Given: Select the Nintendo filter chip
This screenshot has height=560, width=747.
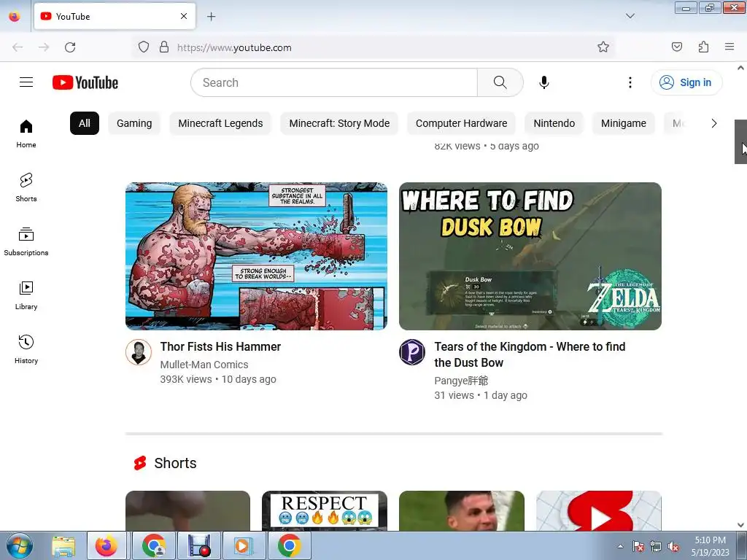Looking at the screenshot, I should click(554, 123).
